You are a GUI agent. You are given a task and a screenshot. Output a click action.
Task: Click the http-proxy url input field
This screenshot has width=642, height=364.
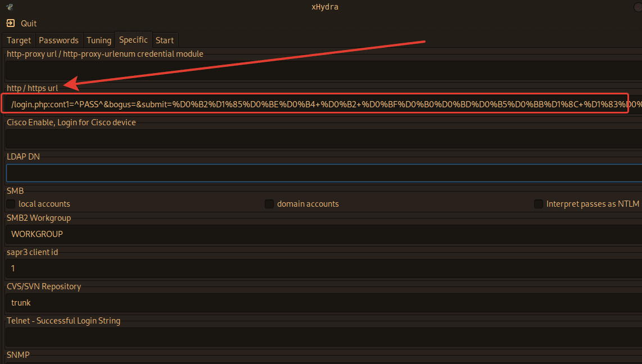[320, 70]
